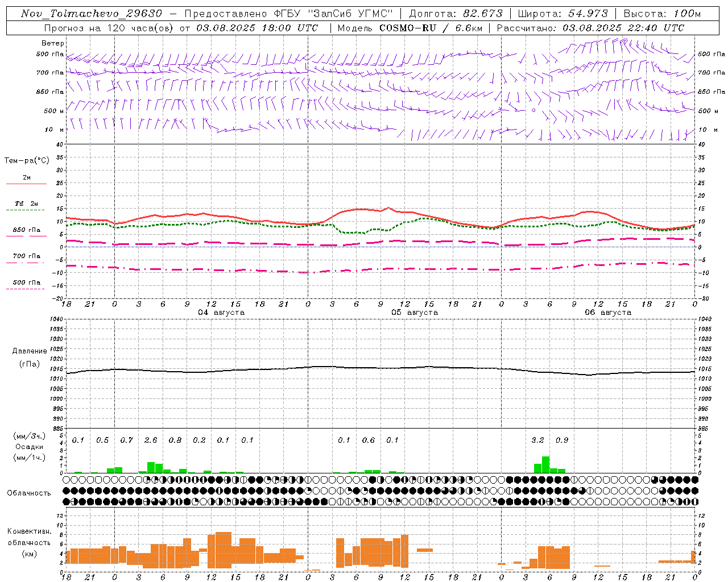Image resolution: width=728 pixels, height=582 pixels.
Task: Click the 'Рассчитано: 03.08.2025 22:40 UTC' timestamp
Action: (590, 28)
